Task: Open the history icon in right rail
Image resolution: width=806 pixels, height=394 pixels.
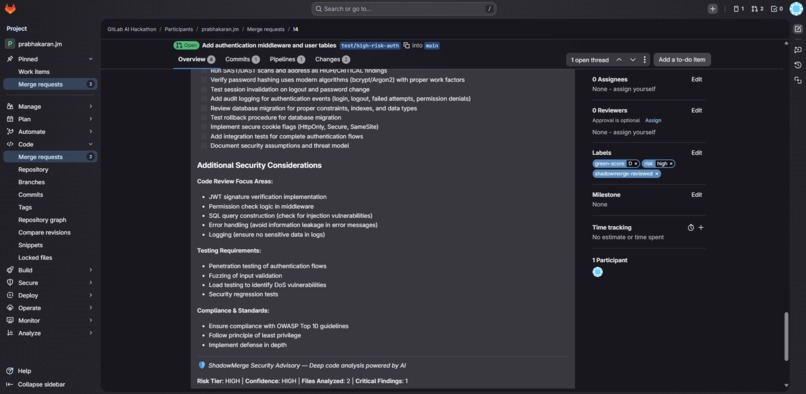Action: pos(798,65)
